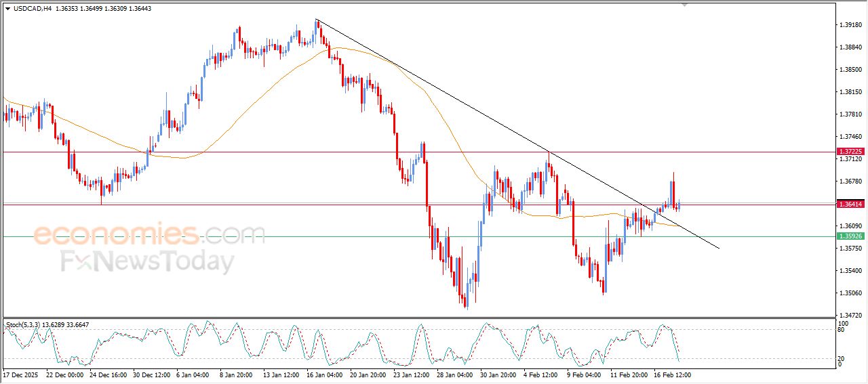Click the stochastic scale label 80
Viewport: 868px width, 384px height.
tap(842, 330)
